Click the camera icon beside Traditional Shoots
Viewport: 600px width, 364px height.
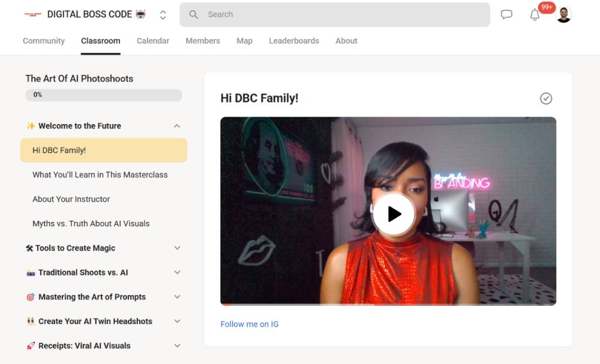pyautogui.click(x=31, y=273)
